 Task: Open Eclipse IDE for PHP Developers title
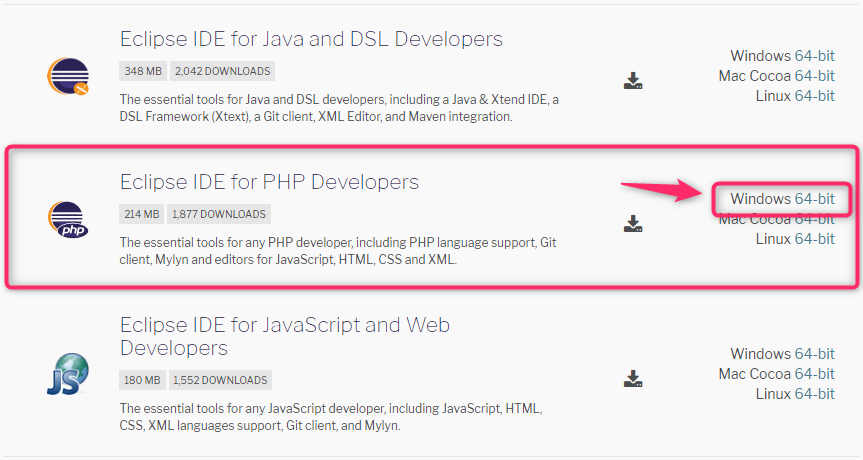[270, 182]
